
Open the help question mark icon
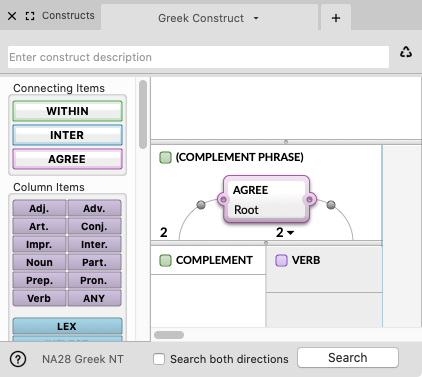pyautogui.click(x=18, y=359)
